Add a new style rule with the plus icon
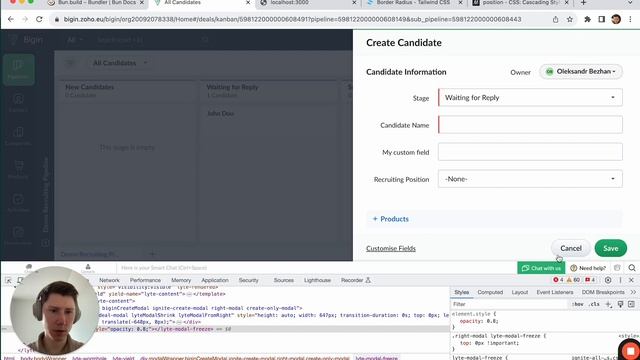Viewport: 640px width, 360px height. (608, 304)
